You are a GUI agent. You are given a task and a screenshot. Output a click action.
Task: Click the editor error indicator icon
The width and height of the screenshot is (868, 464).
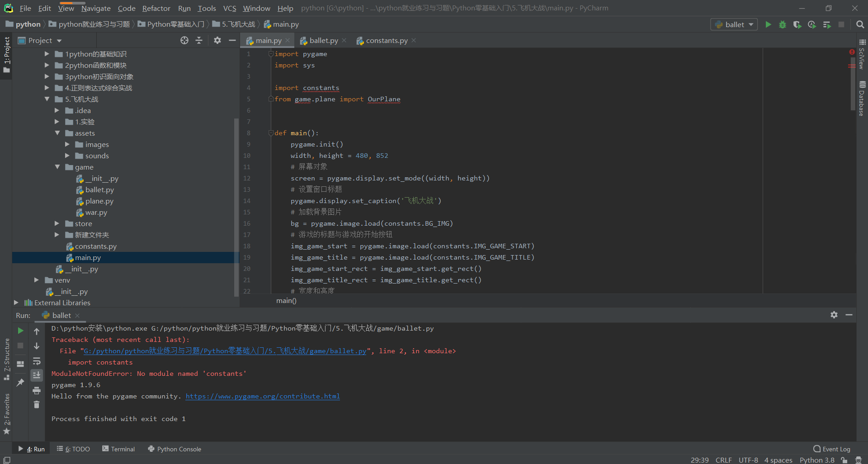coord(852,52)
